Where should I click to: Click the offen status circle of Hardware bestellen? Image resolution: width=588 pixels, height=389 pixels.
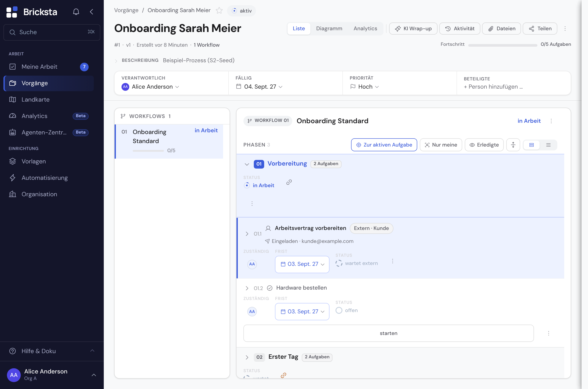click(339, 311)
